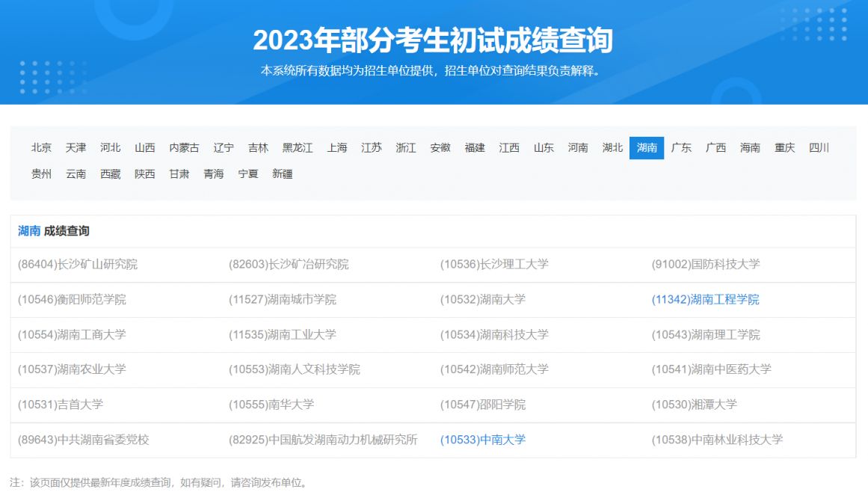Switch to the 重庆 tab
Image resolution: width=868 pixels, height=501 pixels.
[785, 148]
